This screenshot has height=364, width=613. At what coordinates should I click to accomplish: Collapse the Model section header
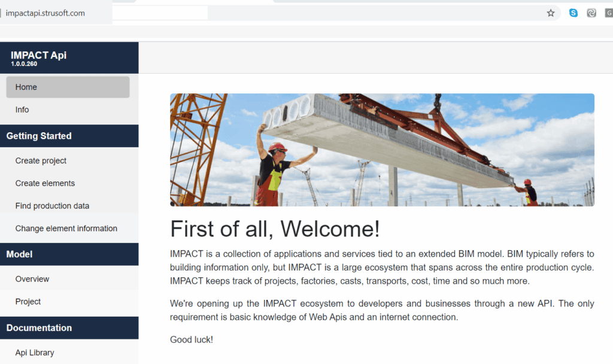(69, 254)
